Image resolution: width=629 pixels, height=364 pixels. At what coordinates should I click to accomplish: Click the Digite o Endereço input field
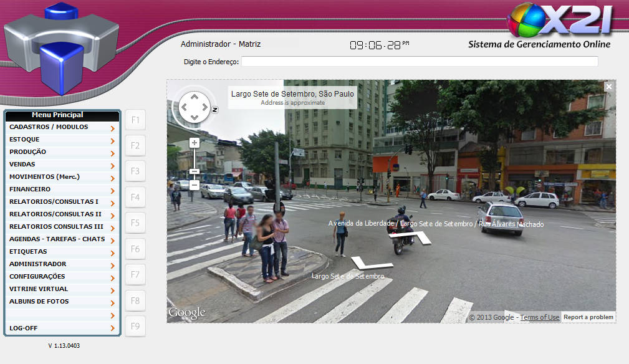pos(420,62)
